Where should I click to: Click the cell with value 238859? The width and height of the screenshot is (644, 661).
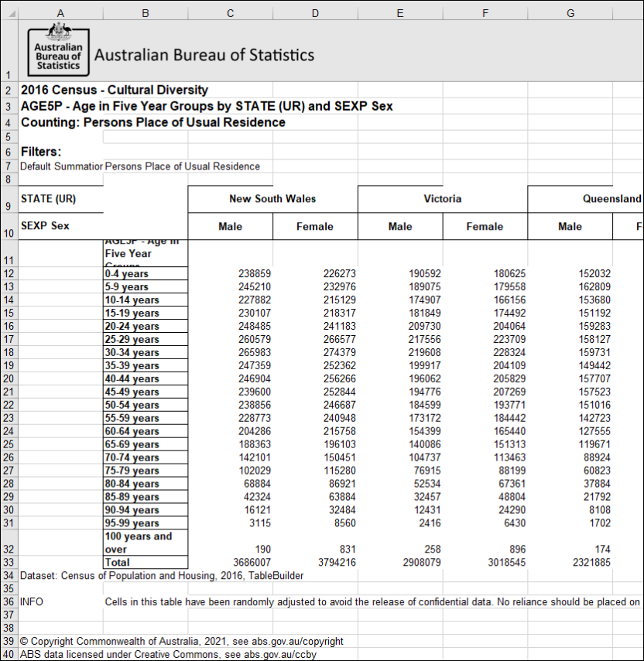230,273
